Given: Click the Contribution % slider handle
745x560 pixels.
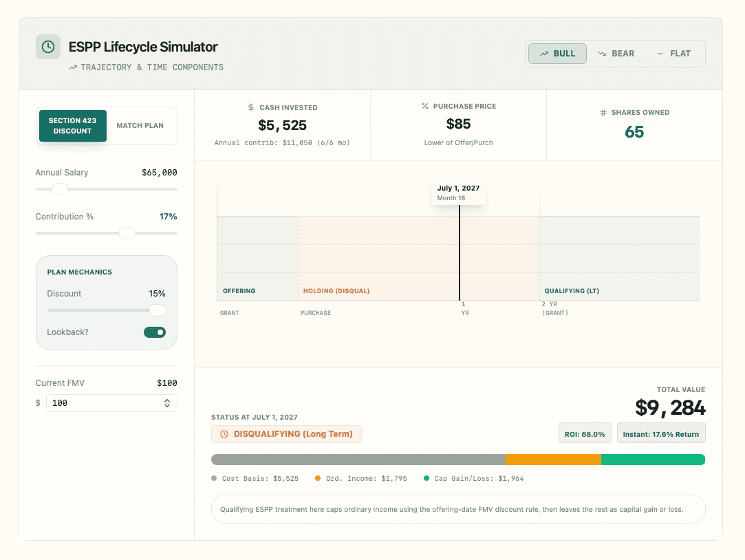Looking at the screenshot, I should pyautogui.click(x=127, y=233).
